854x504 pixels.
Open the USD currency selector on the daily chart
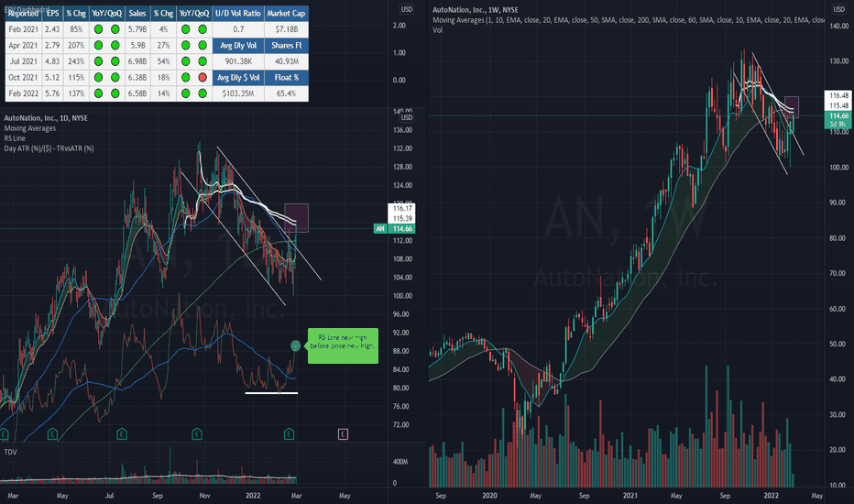(407, 117)
